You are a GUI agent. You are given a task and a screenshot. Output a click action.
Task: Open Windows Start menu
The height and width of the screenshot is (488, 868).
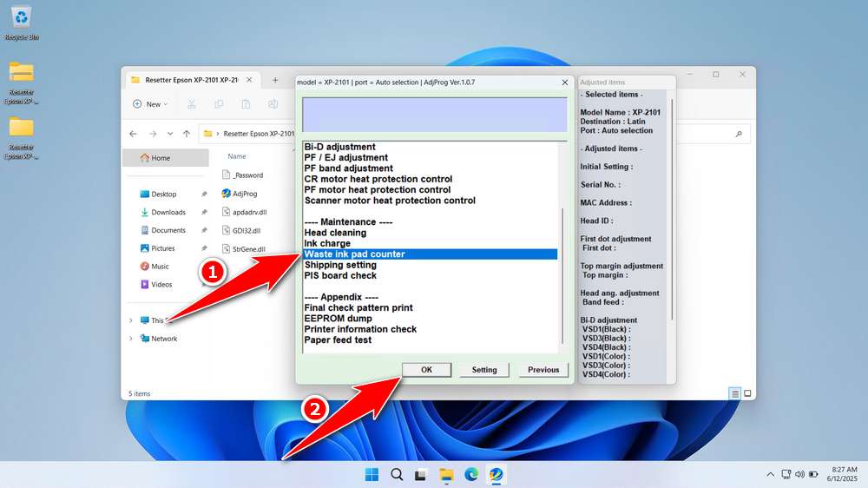tap(372, 475)
